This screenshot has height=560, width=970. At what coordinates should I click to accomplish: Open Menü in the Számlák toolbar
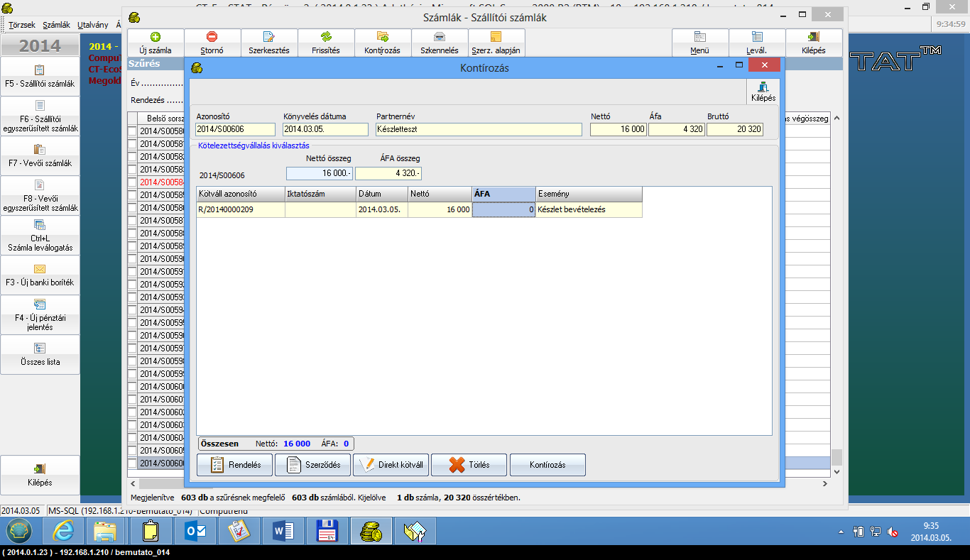pyautogui.click(x=700, y=43)
